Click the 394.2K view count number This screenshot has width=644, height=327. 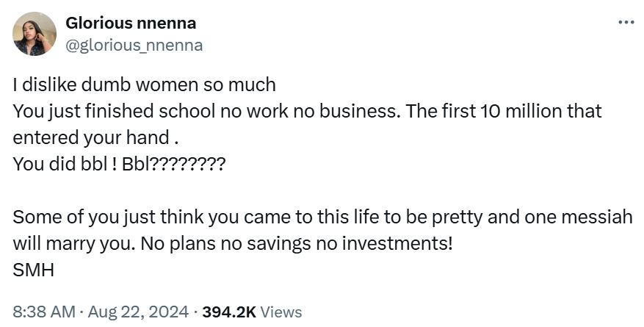[x=229, y=312]
